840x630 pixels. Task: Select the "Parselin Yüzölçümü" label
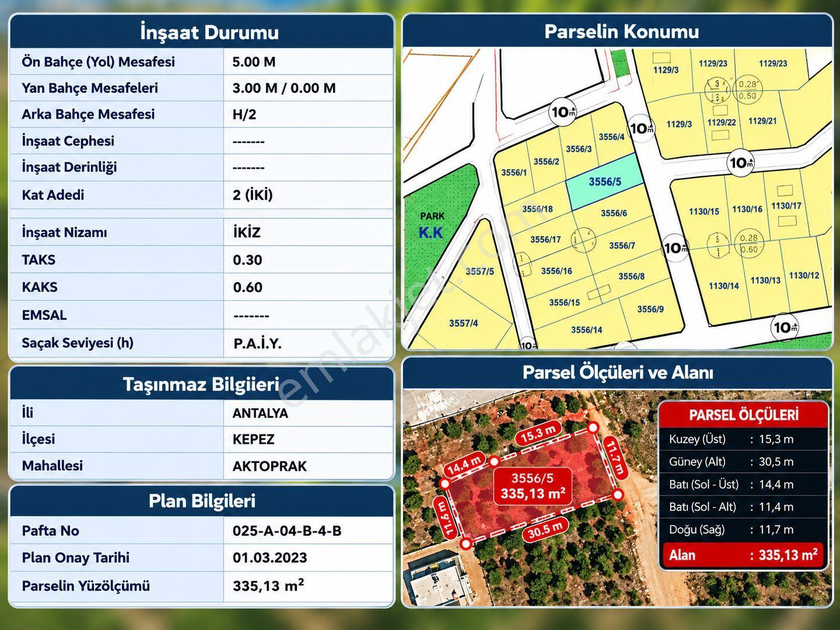click(86, 586)
